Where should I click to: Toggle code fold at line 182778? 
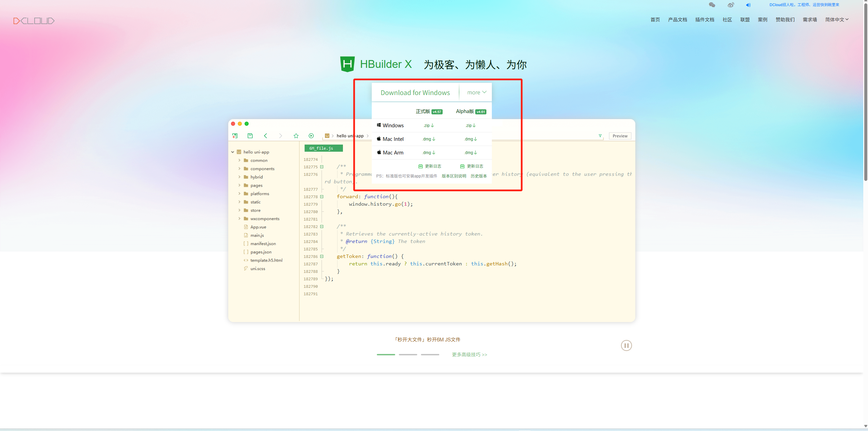click(322, 197)
